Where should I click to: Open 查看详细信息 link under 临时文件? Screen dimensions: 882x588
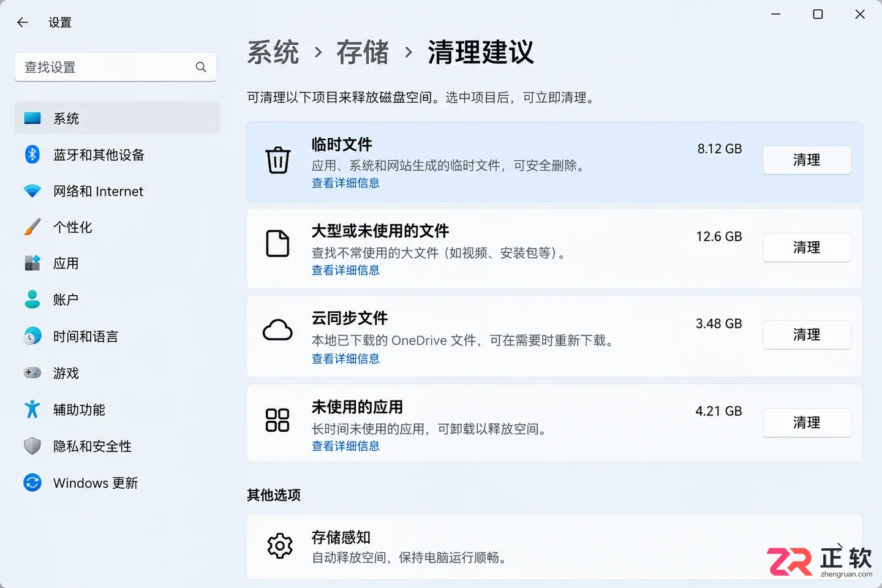pos(345,183)
